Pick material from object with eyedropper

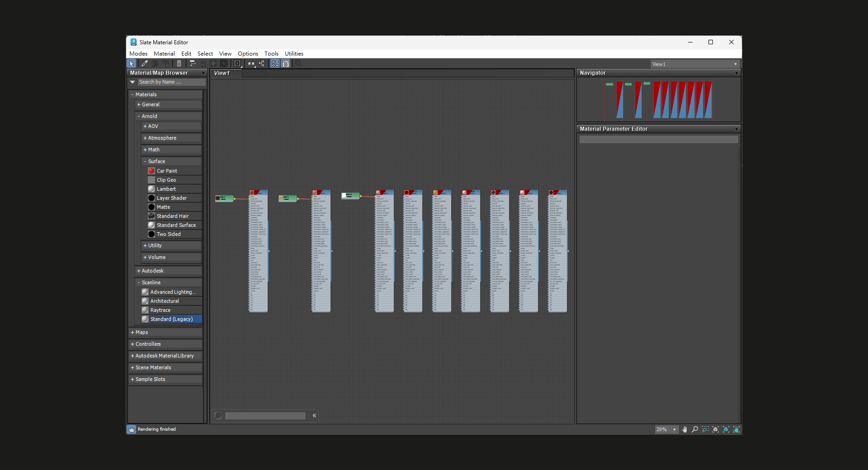(145, 64)
